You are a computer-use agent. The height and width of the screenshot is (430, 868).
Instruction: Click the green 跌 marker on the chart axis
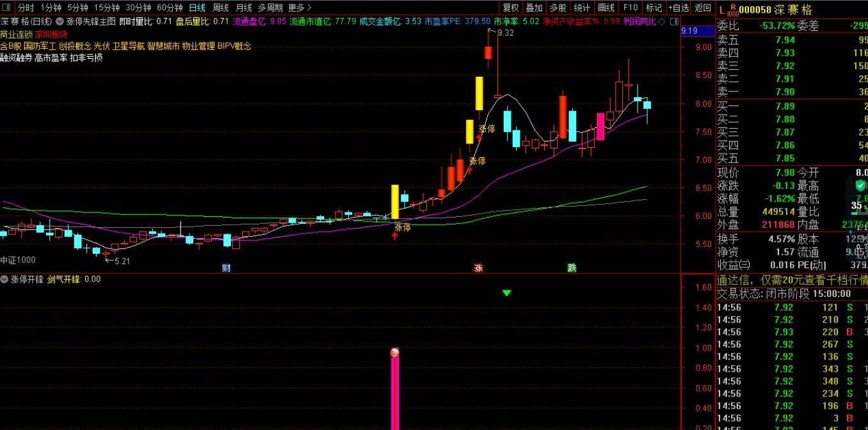click(572, 267)
